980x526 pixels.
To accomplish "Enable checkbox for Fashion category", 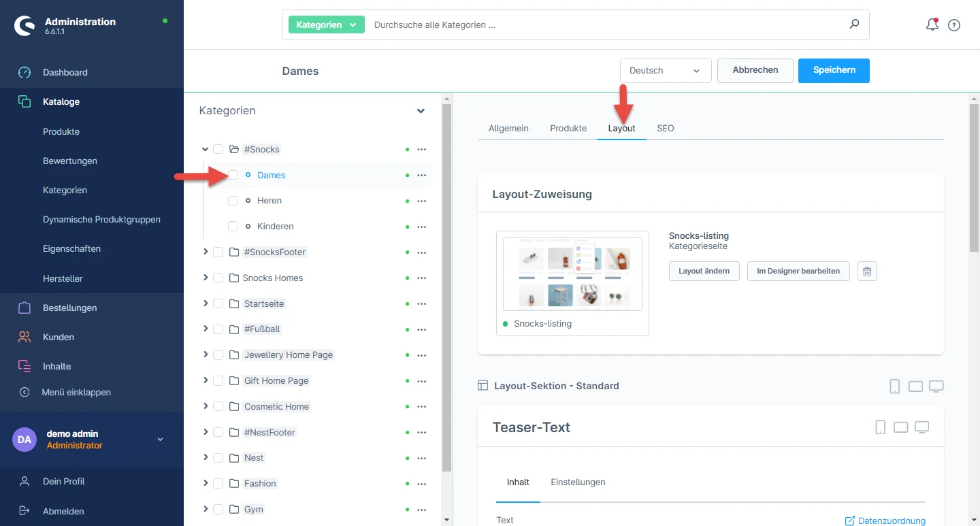I will tap(218, 484).
